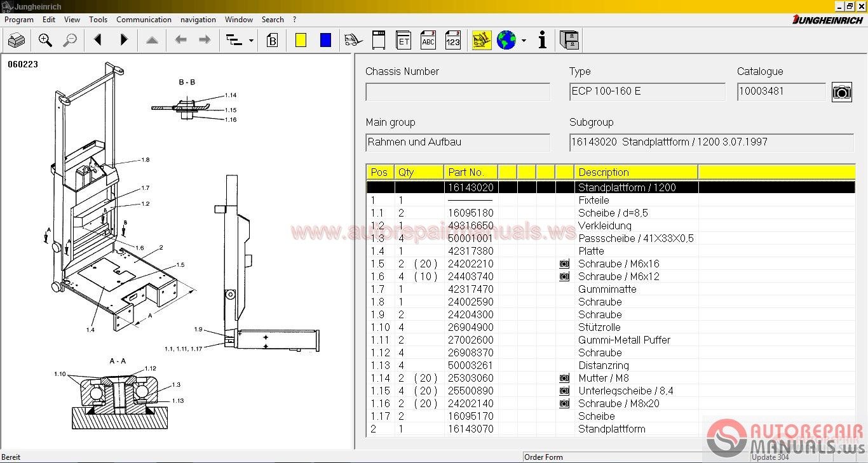Click the Catalogue field 10003481
The image size is (868, 463).
pos(782,92)
